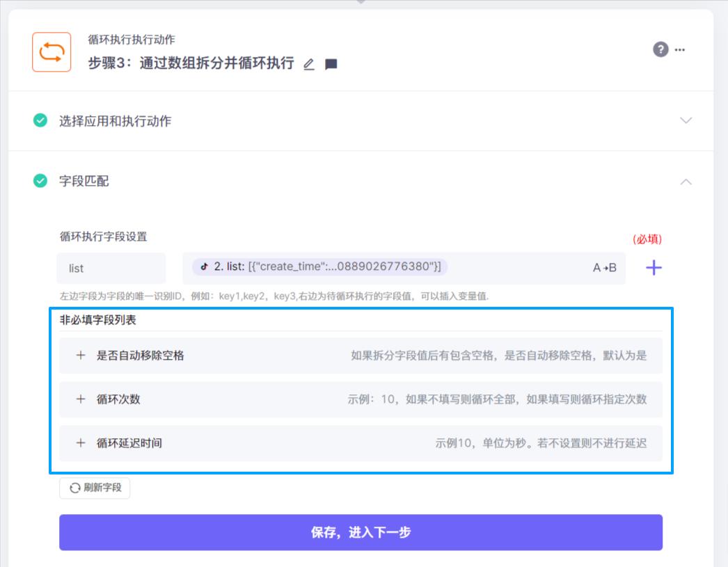Open the ellipsis more options menu

pos(679,49)
